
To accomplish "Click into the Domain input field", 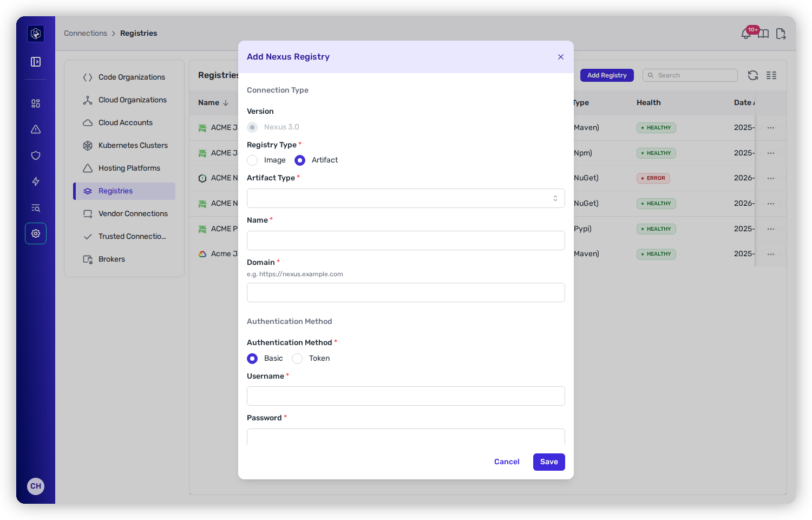I will pyautogui.click(x=406, y=292).
